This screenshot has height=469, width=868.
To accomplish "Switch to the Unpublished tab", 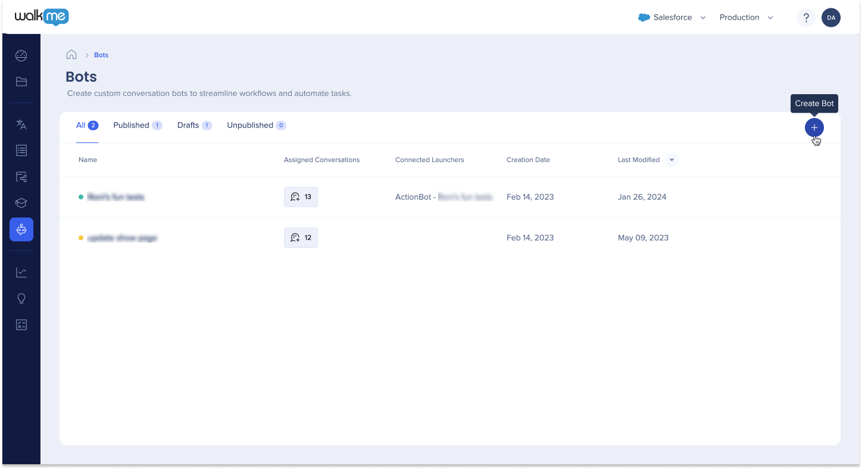I will pos(257,126).
